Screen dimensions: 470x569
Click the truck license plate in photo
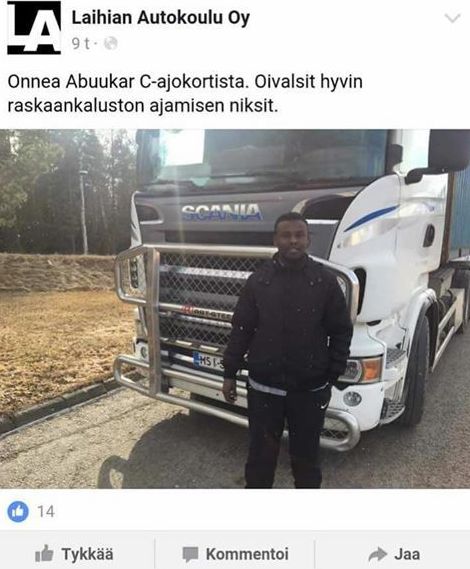click(x=208, y=362)
